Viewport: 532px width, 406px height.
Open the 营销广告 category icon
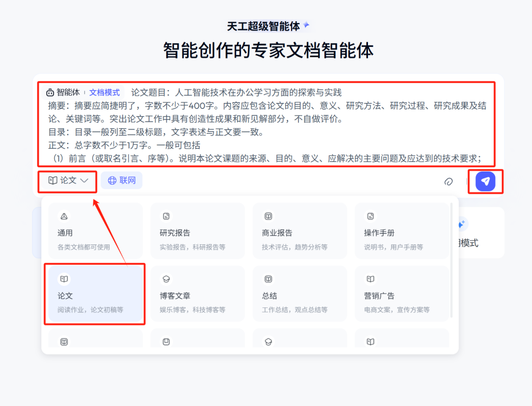pyautogui.click(x=371, y=278)
